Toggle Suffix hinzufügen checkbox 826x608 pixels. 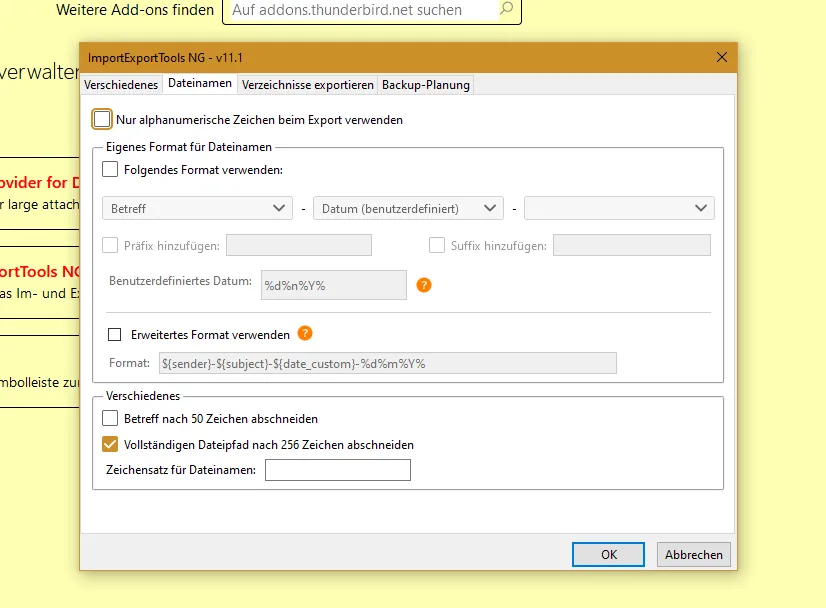click(x=437, y=245)
